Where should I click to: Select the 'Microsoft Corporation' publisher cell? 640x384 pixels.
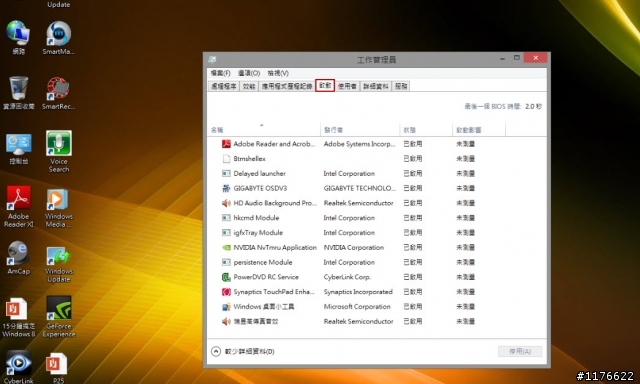(x=357, y=306)
